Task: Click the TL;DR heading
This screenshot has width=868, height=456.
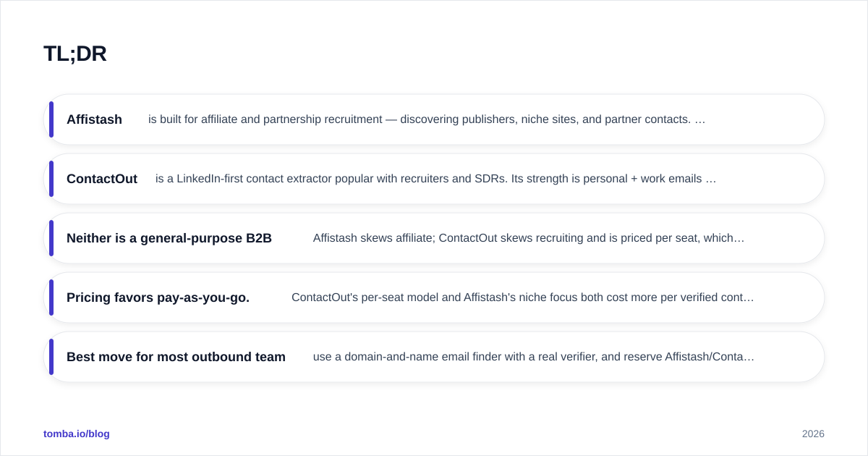Action: pyautogui.click(x=75, y=54)
